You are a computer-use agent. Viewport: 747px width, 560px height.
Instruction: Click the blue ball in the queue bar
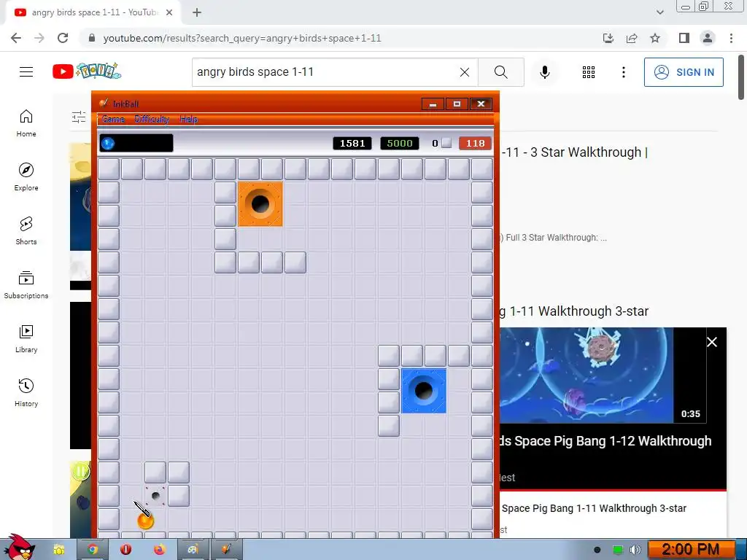tap(108, 143)
